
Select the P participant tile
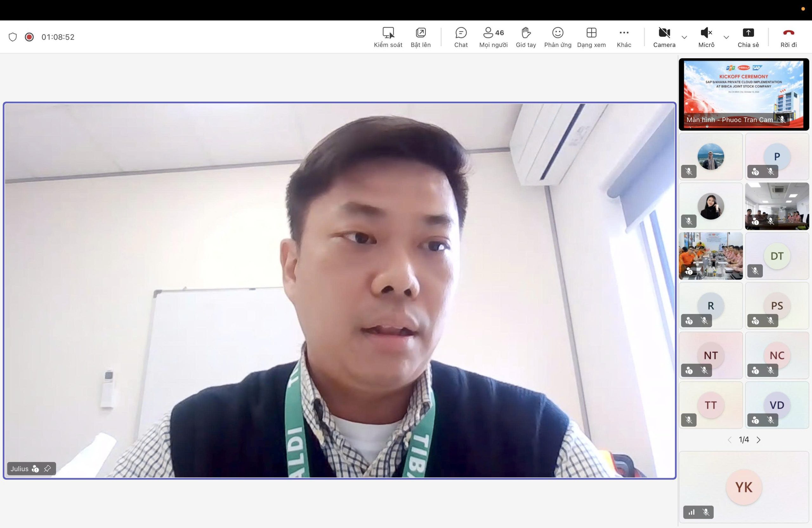pos(777,157)
